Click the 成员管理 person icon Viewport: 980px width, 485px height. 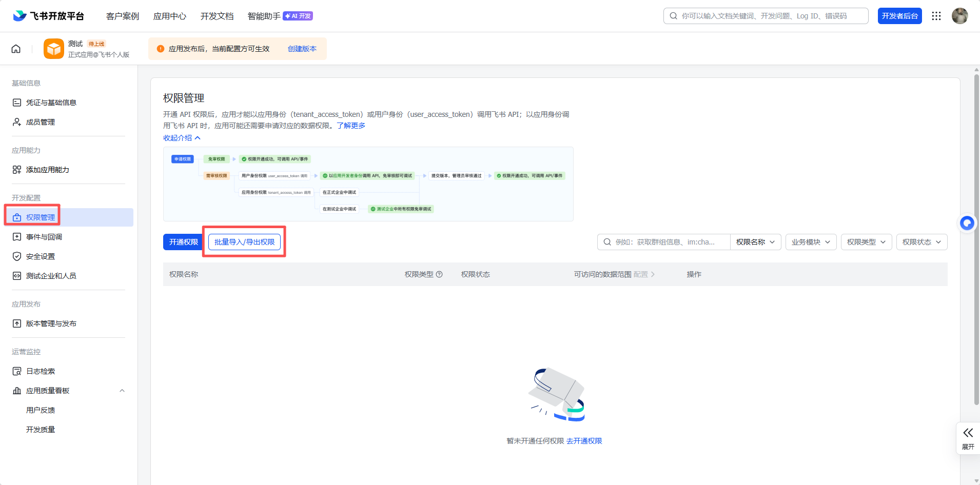click(17, 122)
